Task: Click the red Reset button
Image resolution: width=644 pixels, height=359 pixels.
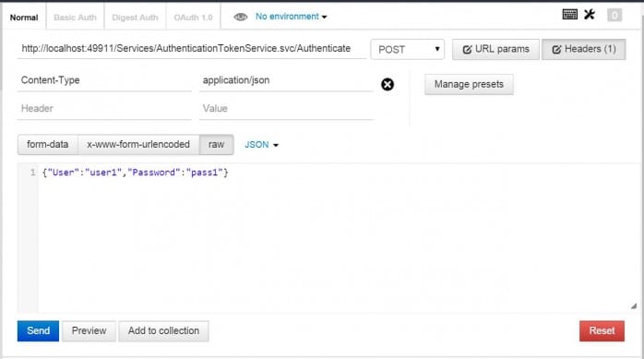Action: click(602, 330)
